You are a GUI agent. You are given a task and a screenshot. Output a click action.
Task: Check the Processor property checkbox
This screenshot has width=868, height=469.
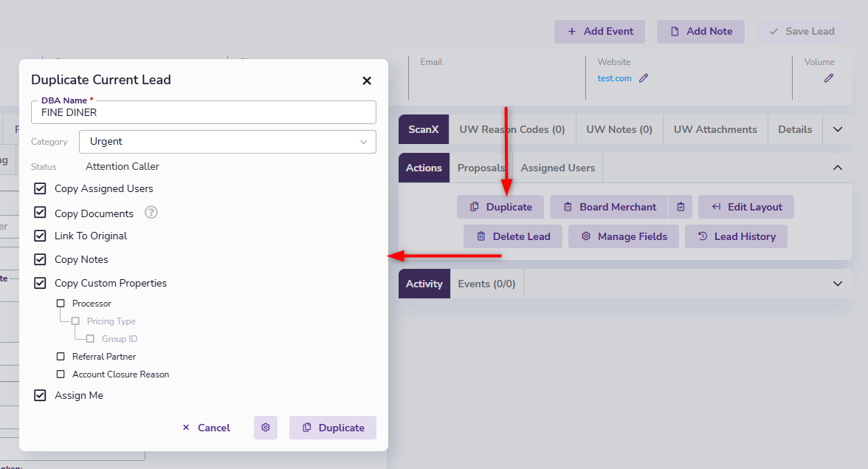[x=61, y=304]
